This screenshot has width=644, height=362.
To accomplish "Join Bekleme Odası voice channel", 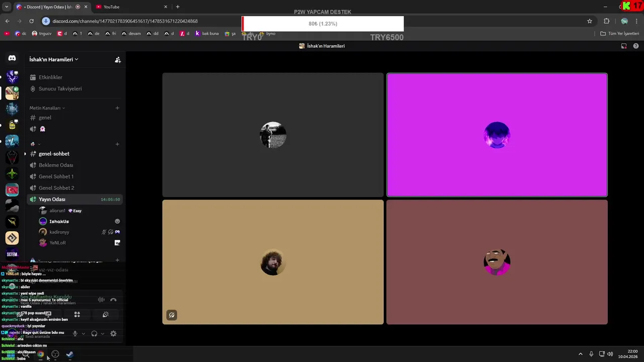I will click(x=74, y=165).
